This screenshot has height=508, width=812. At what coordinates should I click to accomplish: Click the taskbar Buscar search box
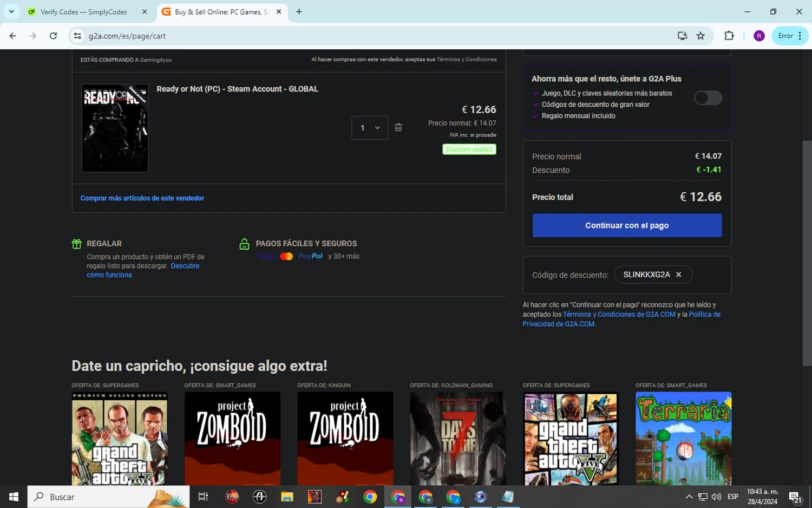click(108, 497)
